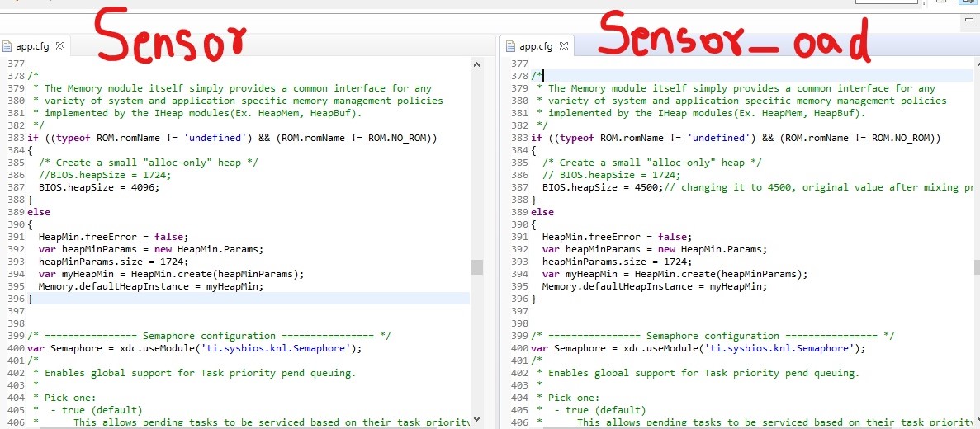Click 'var myHeapMin = HeapMin.create' in right editor
980x429 pixels.
point(675,274)
